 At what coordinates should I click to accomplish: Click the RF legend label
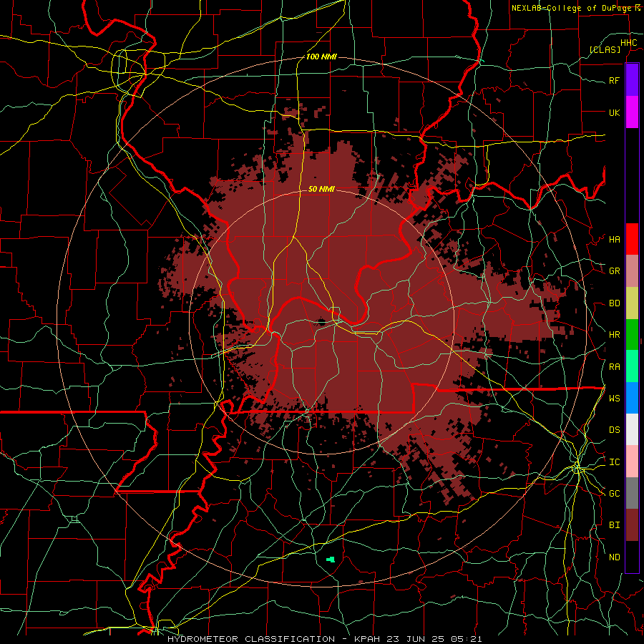pyautogui.click(x=615, y=80)
